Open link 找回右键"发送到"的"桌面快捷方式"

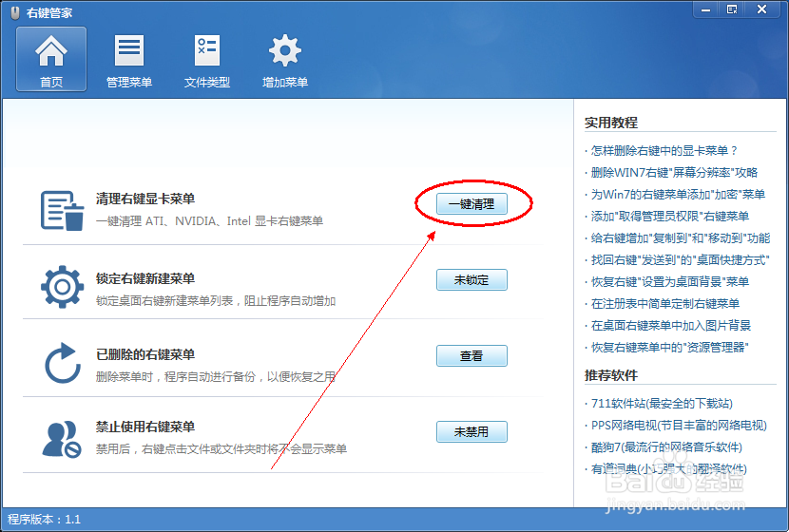pos(681,260)
